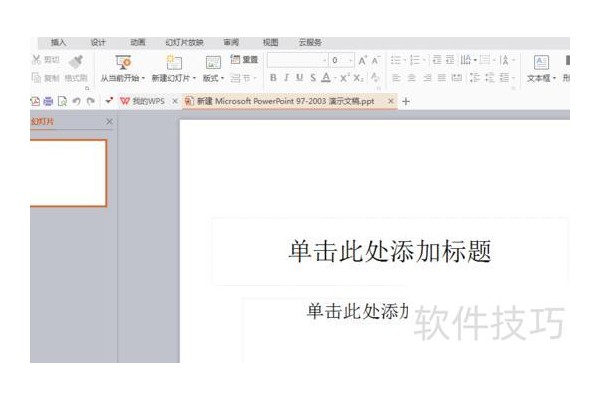Close the 演示文稿.ppt document tab
This screenshot has width=600, height=400.
(x=390, y=101)
